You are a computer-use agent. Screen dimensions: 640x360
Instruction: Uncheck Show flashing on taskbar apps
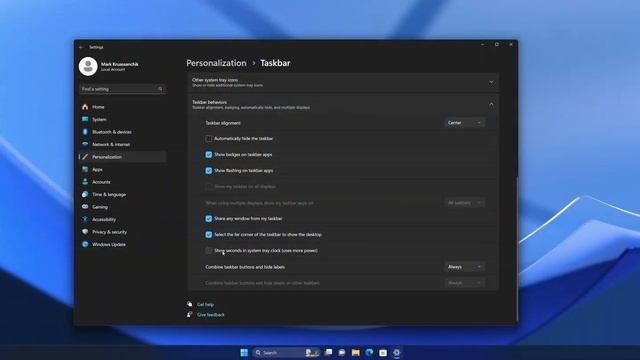point(209,171)
